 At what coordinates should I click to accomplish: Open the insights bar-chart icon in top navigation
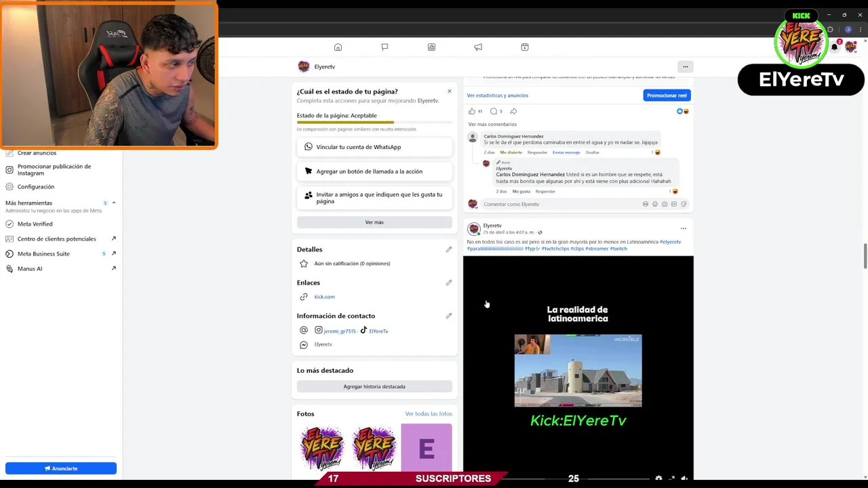pos(431,47)
